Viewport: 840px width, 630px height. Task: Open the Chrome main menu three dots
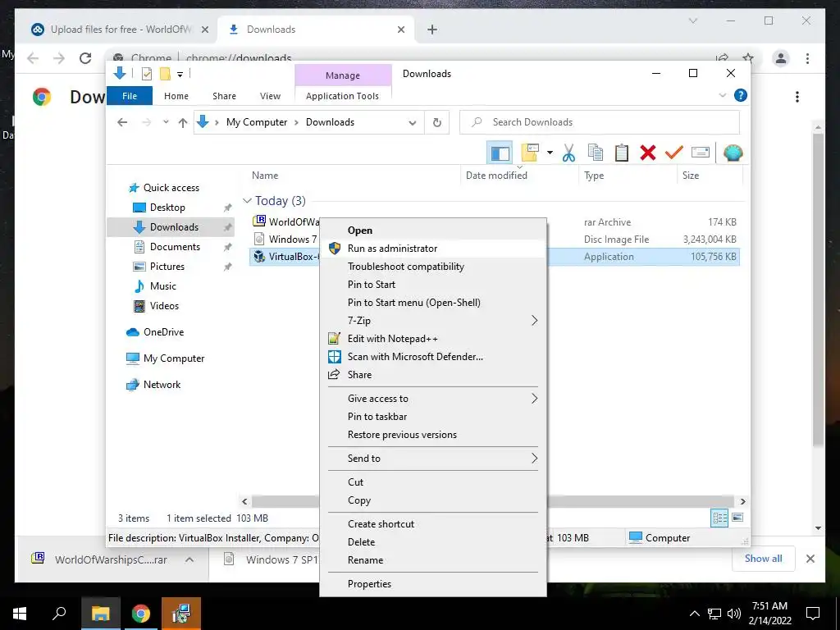click(807, 58)
